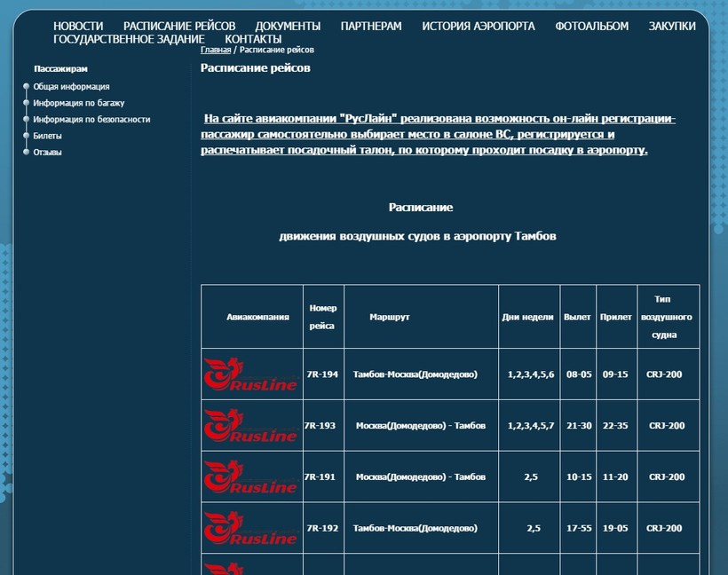Follow the РусЛайн online registration link
Screen dimensions: 728x575
pos(438,134)
